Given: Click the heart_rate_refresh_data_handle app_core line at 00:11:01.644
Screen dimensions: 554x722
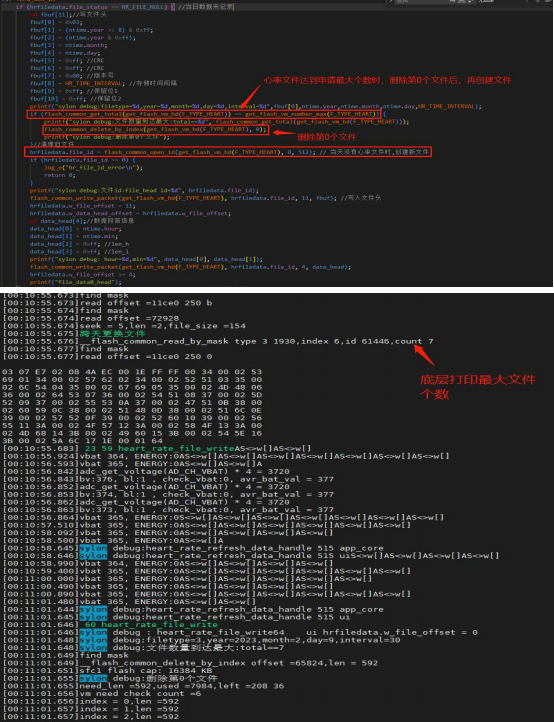Looking at the screenshot, I should point(193,609).
